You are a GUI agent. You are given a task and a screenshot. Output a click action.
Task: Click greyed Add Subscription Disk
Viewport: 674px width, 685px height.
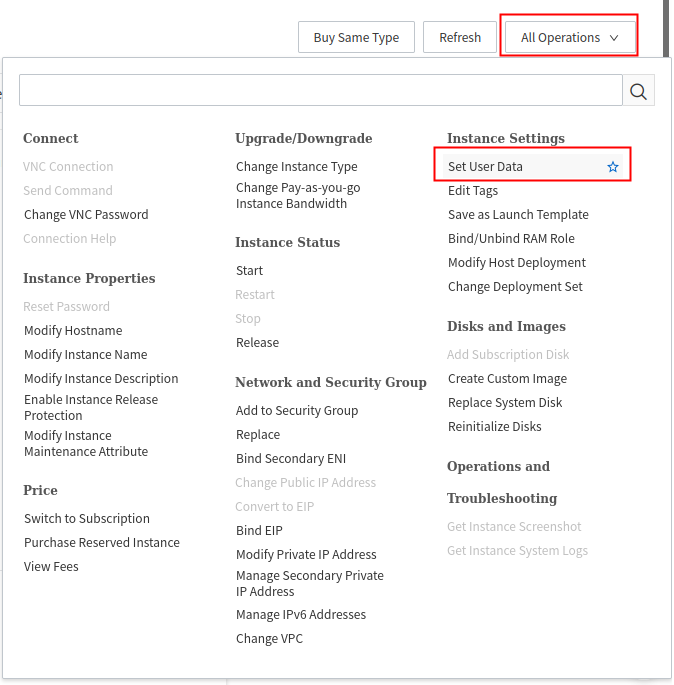pos(508,354)
